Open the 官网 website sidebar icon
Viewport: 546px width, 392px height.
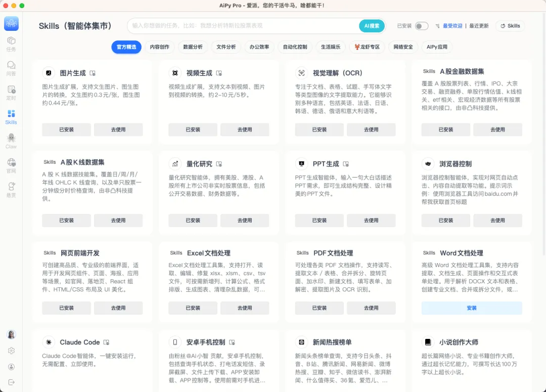tap(11, 166)
